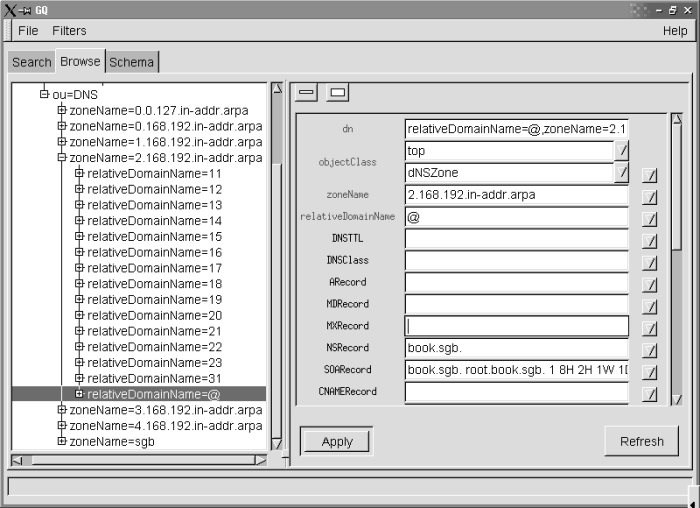Expand the zoneName=sgb tree node

pos(62,441)
